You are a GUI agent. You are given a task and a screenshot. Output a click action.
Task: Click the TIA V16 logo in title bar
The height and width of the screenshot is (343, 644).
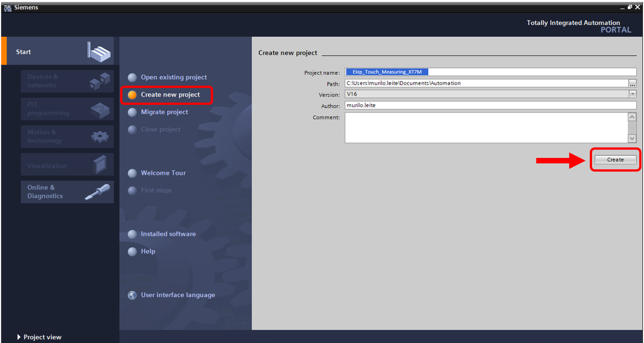coord(7,8)
